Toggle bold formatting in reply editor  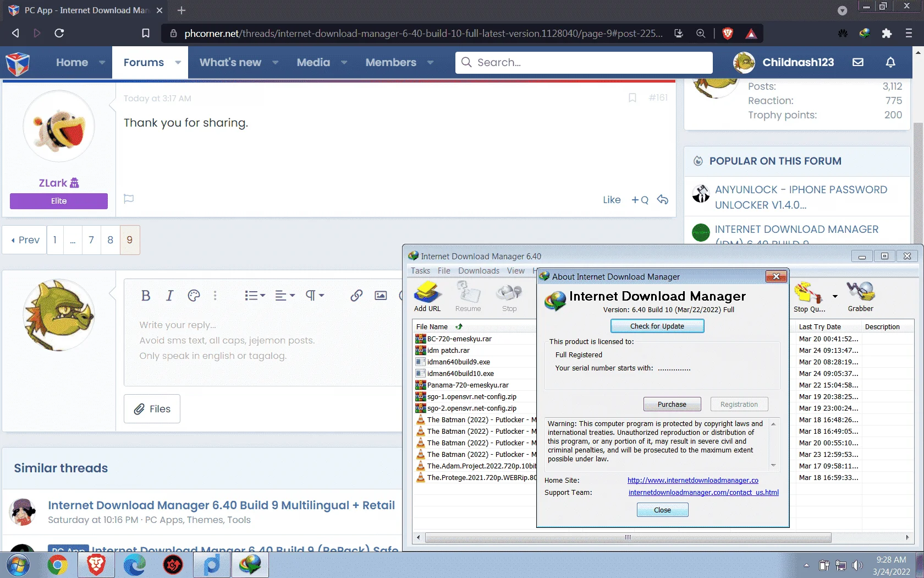[146, 296]
